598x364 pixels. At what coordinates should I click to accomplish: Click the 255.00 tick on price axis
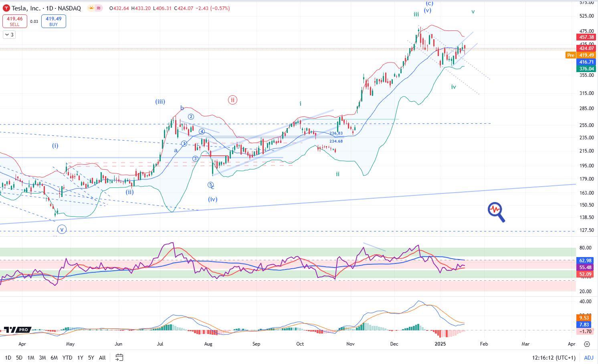click(x=586, y=125)
